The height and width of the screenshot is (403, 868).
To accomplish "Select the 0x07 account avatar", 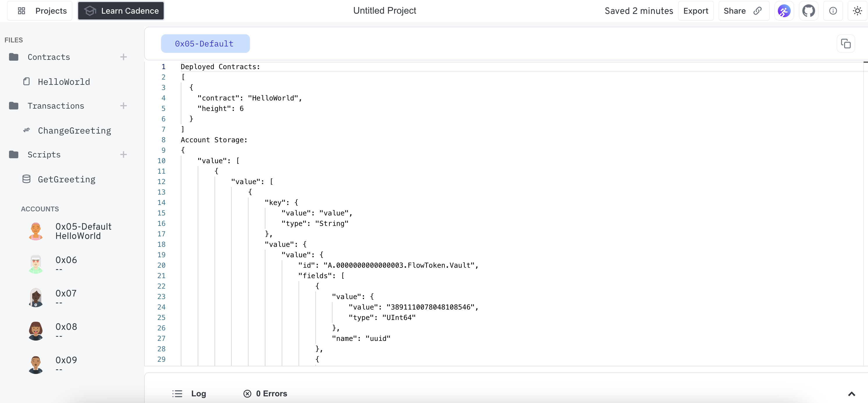I will point(36,297).
